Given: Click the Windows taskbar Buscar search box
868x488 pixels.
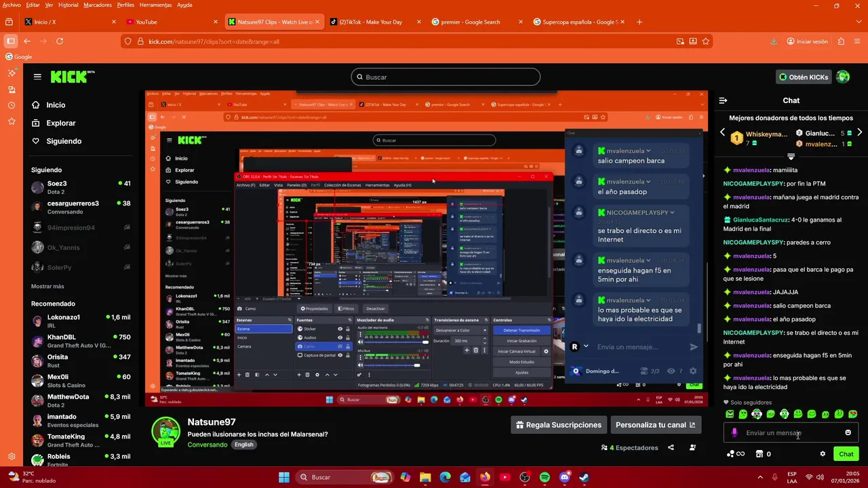Looking at the screenshot, I should click(x=343, y=477).
